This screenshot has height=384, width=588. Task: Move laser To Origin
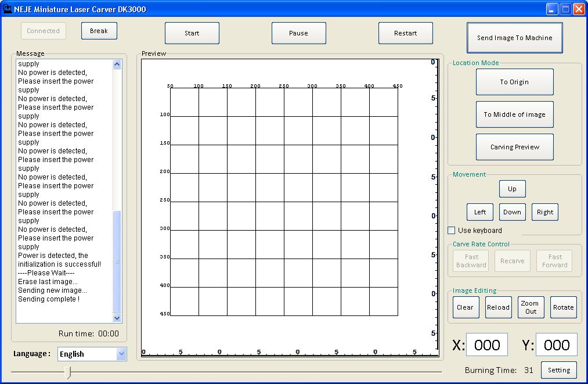click(514, 82)
